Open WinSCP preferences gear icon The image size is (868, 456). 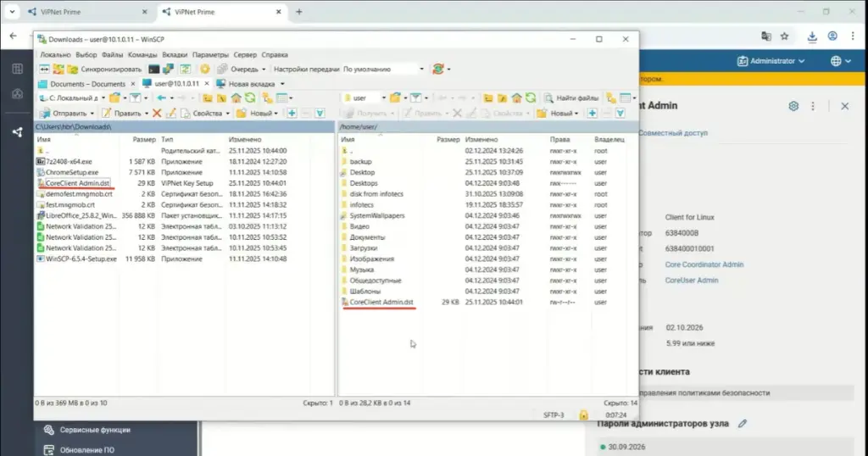(x=205, y=70)
